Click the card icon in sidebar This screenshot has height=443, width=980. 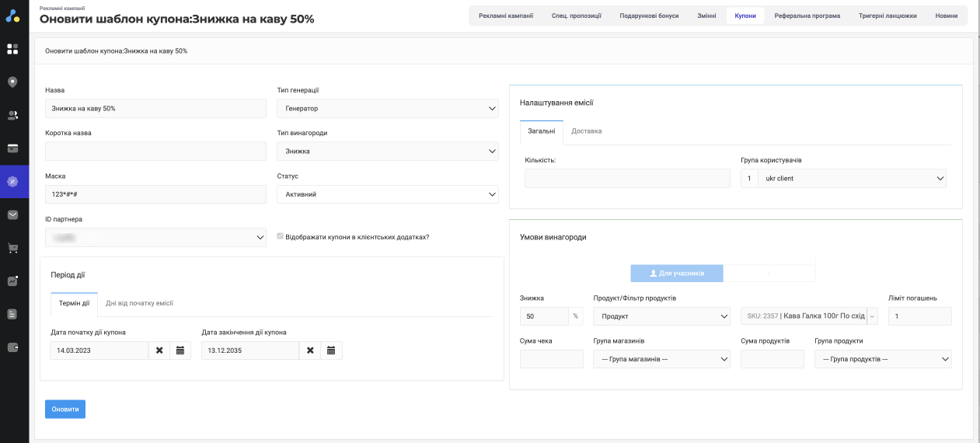[x=12, y=148]
